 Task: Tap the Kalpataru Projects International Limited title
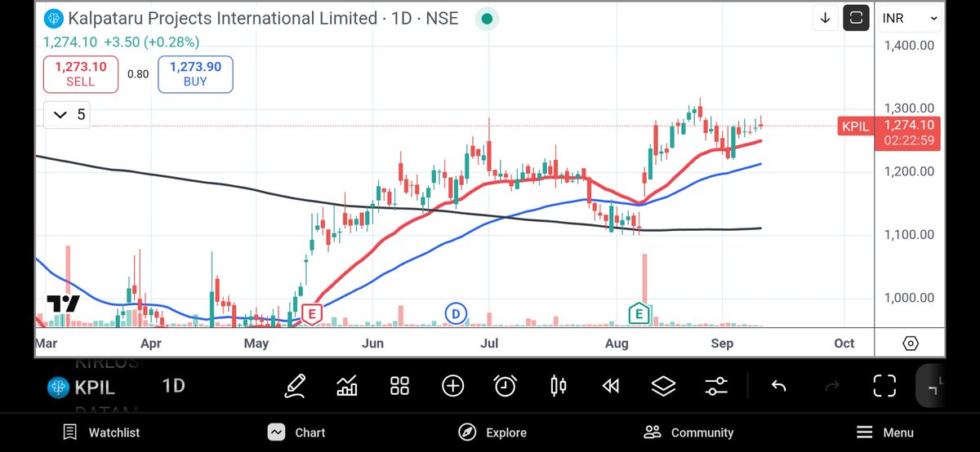[223, 18]
